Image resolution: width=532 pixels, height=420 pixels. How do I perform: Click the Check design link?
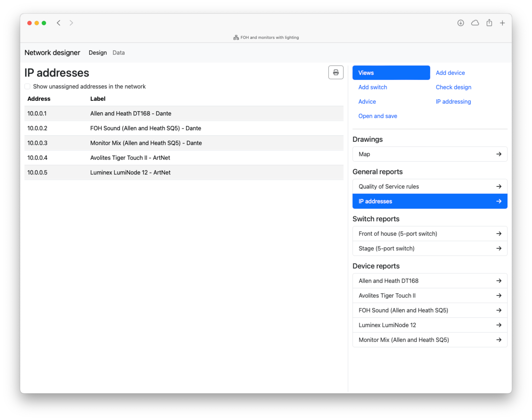pos(453,87)
